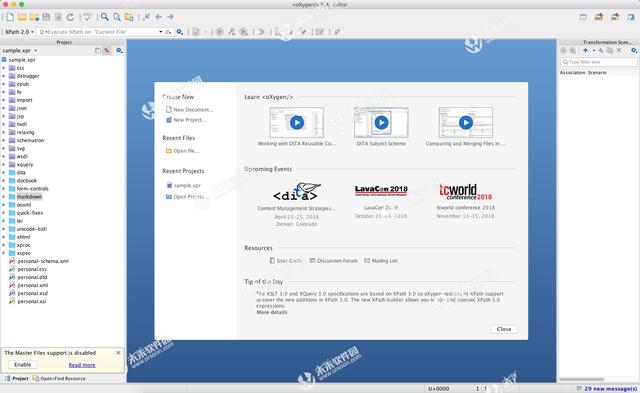Click the Validate checkmark toolbar icon
Viewport: 640px width, 393px height.
[87, 17]
